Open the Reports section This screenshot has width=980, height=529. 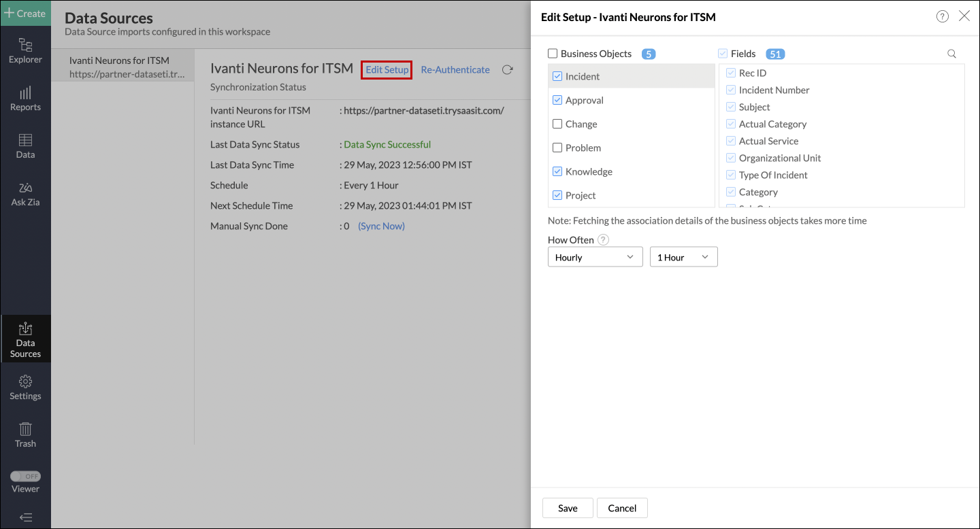[25, 99]
